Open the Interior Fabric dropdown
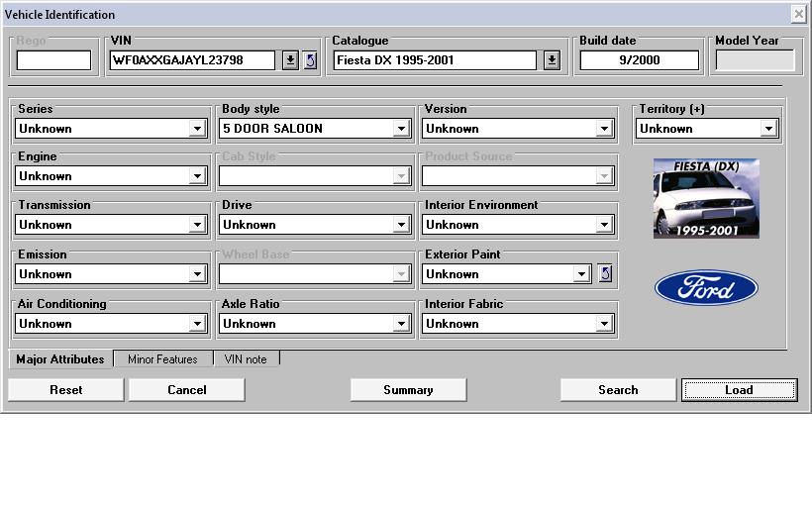This screenshot has height=507, width=812. click(604, 324)
